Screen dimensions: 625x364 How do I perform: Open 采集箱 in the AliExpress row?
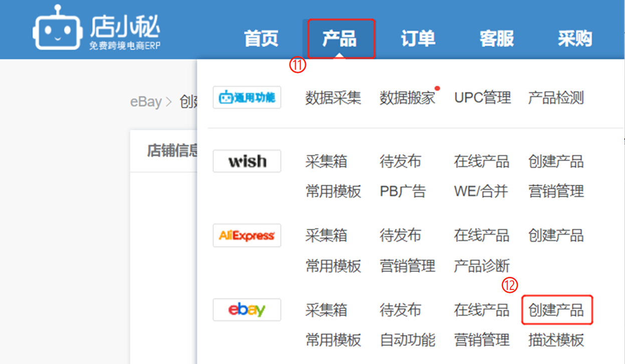(326, 235)
